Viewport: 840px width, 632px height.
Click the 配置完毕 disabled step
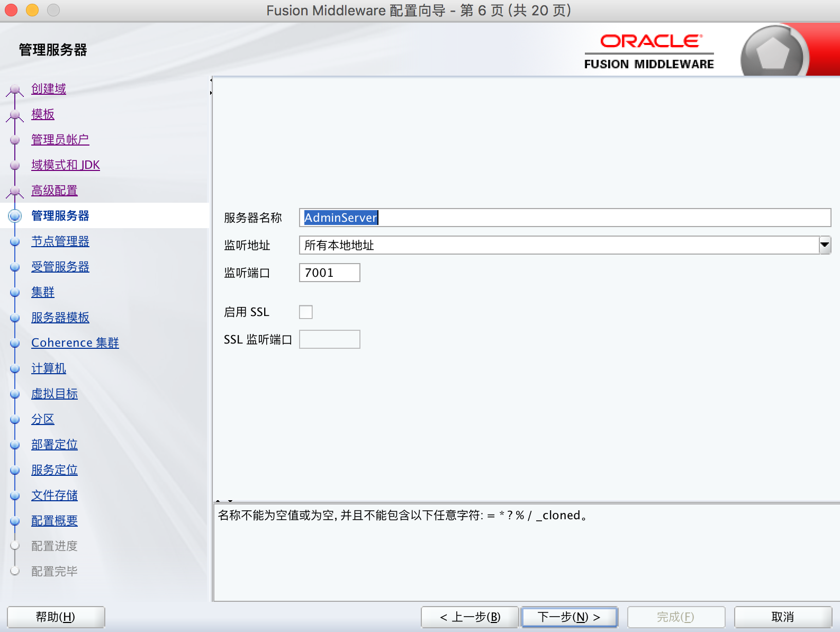click(55, 572)
